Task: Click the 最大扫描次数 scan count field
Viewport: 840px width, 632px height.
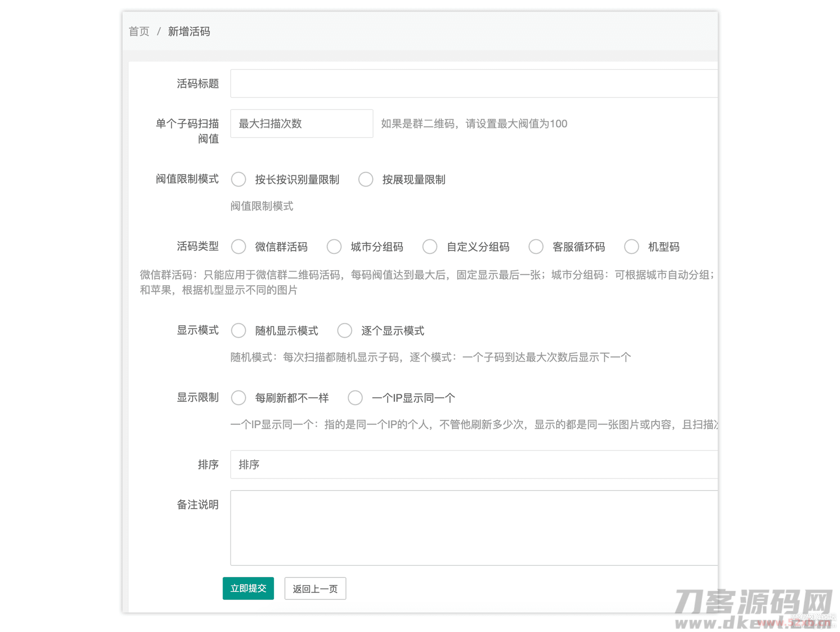Action: (302, 124)
